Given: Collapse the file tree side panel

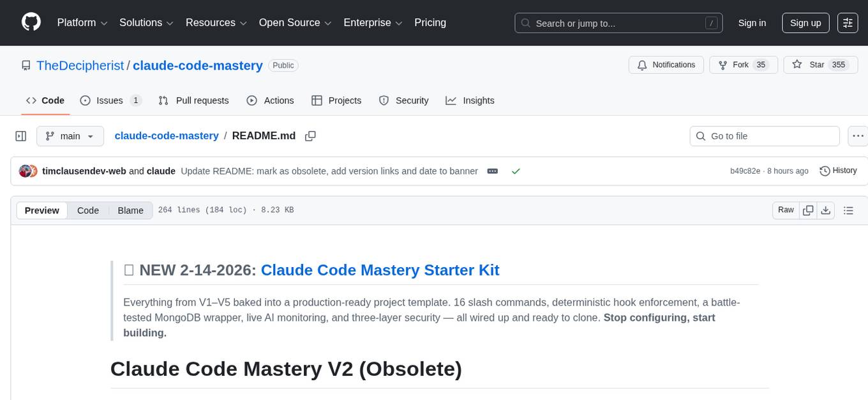Looking at the screenshot, I should (21, 135).
